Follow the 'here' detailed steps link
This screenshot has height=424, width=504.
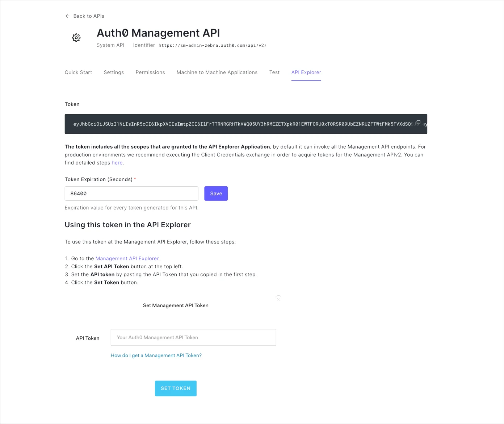(117, 163)
